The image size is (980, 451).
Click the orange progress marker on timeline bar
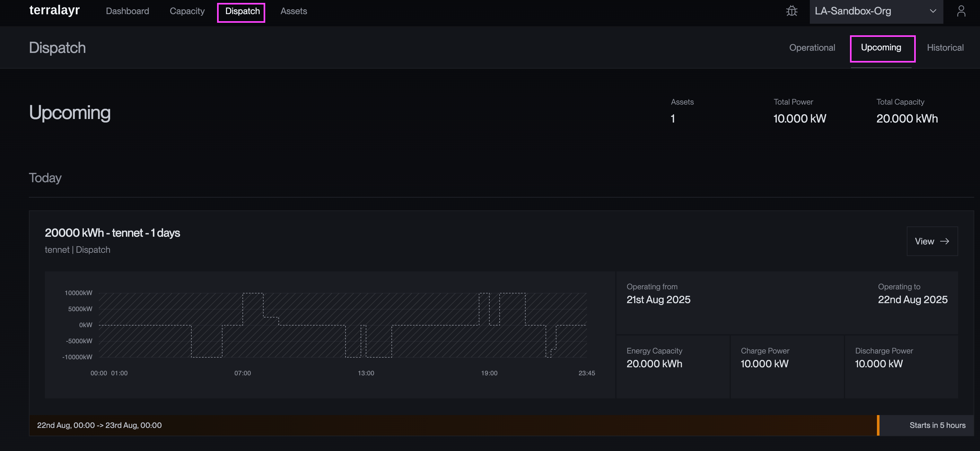pos(878,425)
